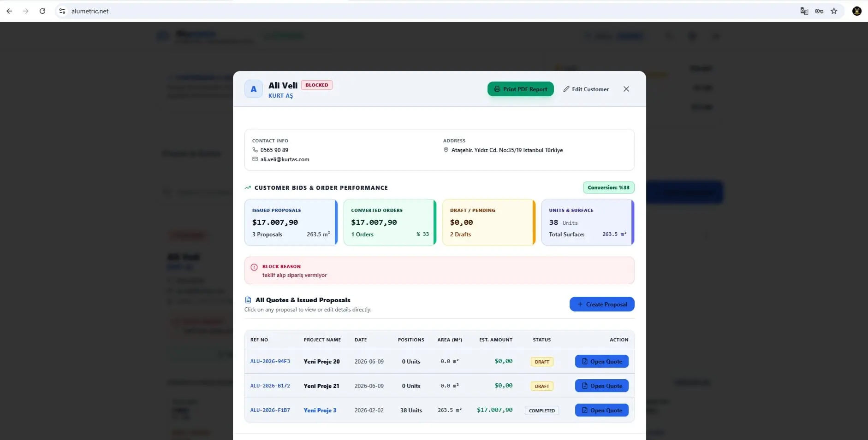Image resolution: width=868 pixels, height=440 pixels.
Task: Click document icon beside All Quotes heading
Action: coord(248,300)
